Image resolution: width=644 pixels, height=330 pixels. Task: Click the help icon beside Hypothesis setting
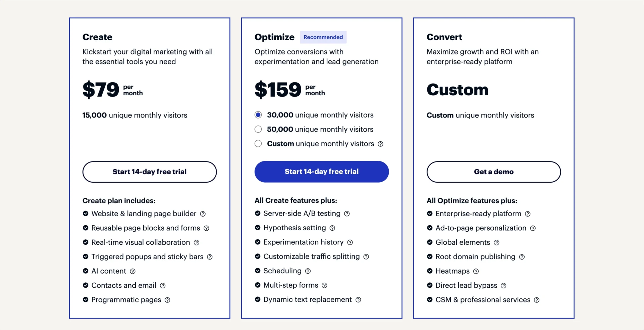[x=333, y=228]
